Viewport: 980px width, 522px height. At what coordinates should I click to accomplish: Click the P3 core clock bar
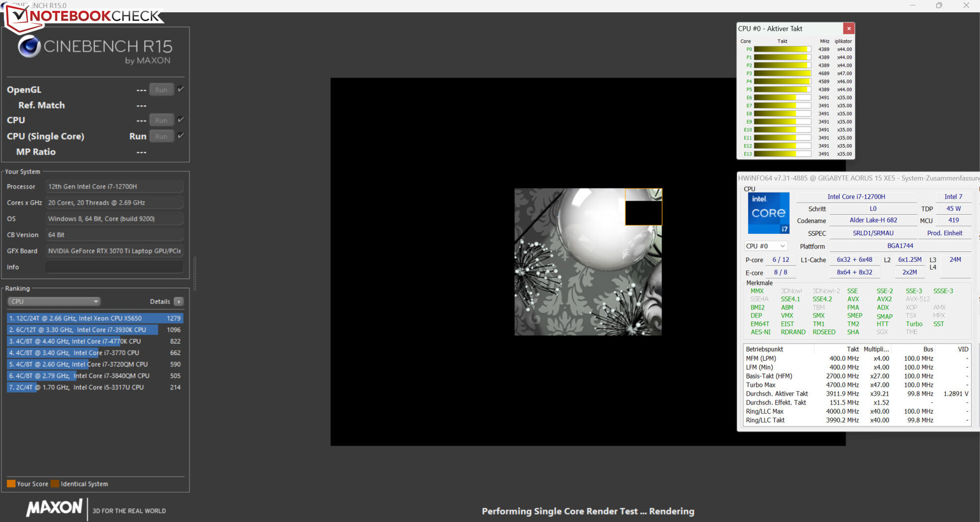tap(782, 74)
